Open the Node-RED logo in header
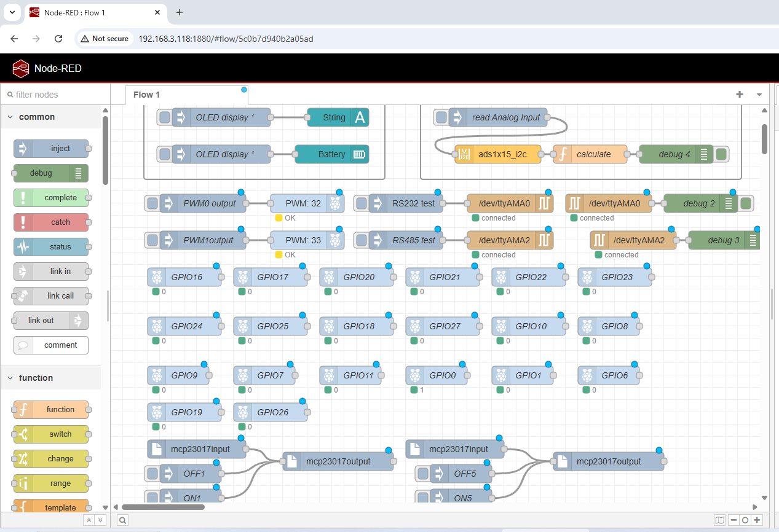Image resolution: width=779 pixels, height=532 pixels. [x=21, y=68]
